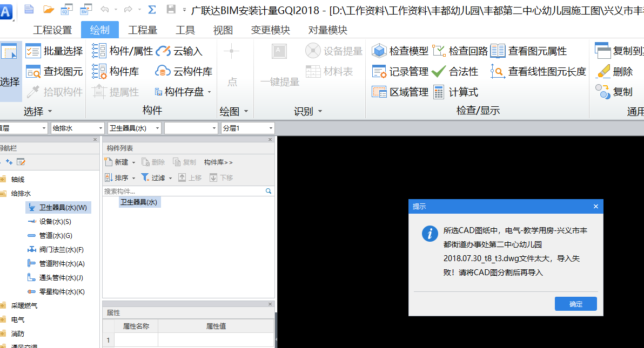The width and height of the screenshot is (644, 348).
Task: Open 查找图元 find element tool
Action: point(54,71)
